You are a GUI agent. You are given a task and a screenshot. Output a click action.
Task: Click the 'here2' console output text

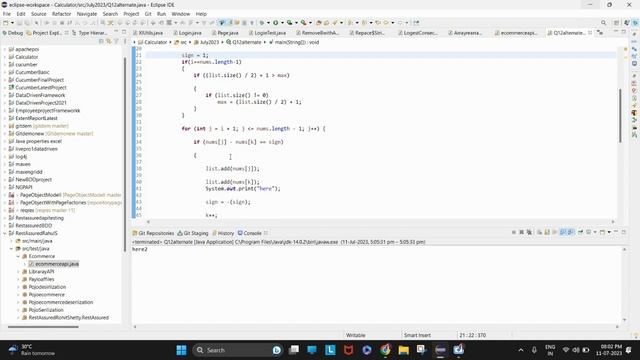point(140,249)
